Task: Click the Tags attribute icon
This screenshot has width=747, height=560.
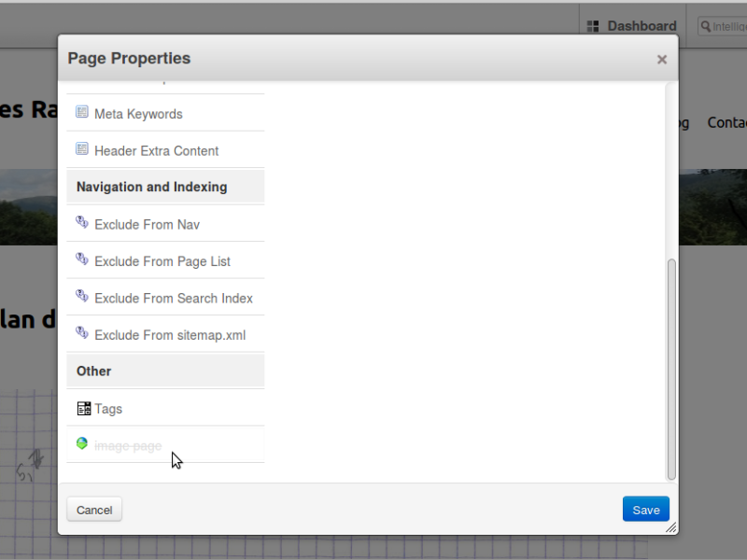Action: coord(84,409)
